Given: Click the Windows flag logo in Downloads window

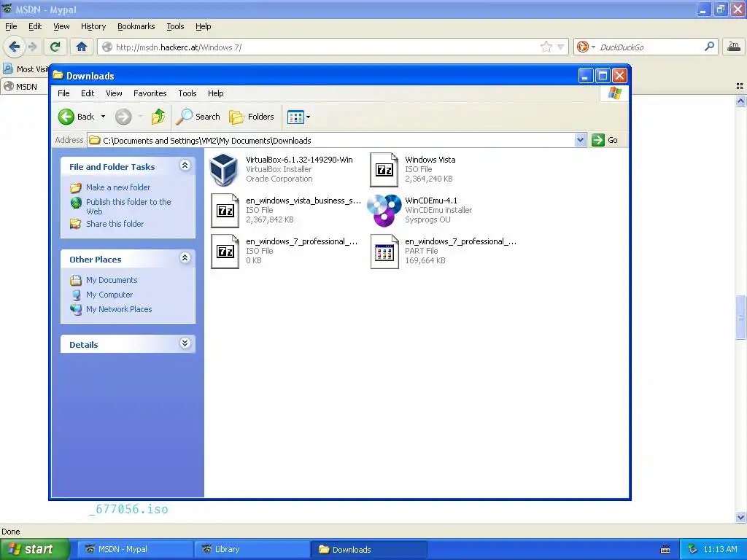Looking at the screenshot, I should click(614, 93).
